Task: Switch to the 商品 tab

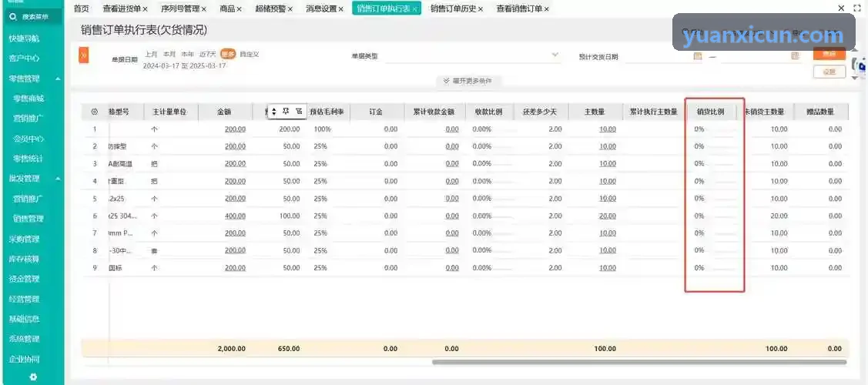Action: pyautogui.click(x=227, y=8)
